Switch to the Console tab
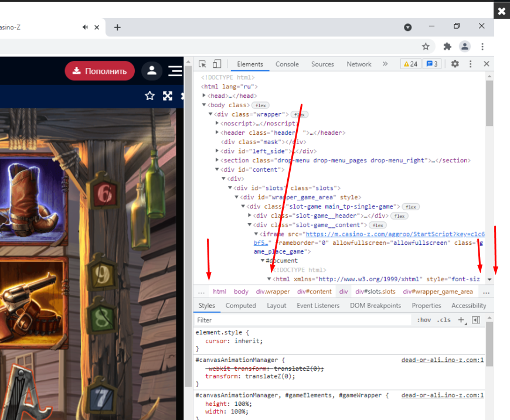 287,64
